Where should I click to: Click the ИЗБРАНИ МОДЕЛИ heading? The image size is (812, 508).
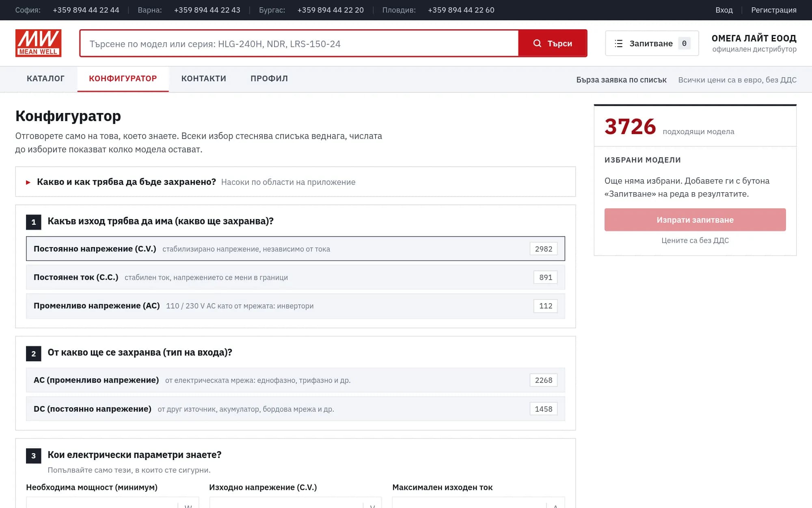pos(643,160)
